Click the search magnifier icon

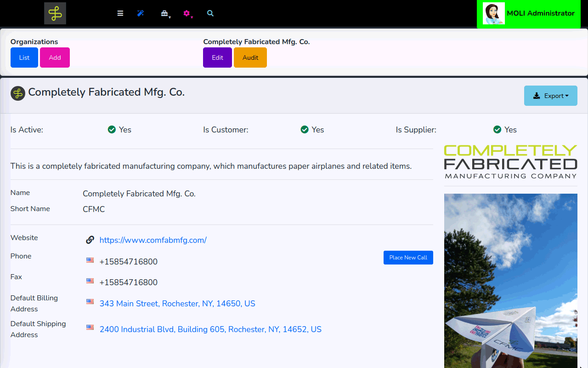210,13
